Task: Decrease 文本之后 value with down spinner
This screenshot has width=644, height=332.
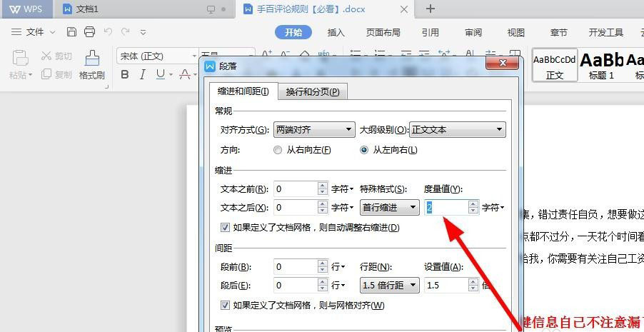Action: 323,211
